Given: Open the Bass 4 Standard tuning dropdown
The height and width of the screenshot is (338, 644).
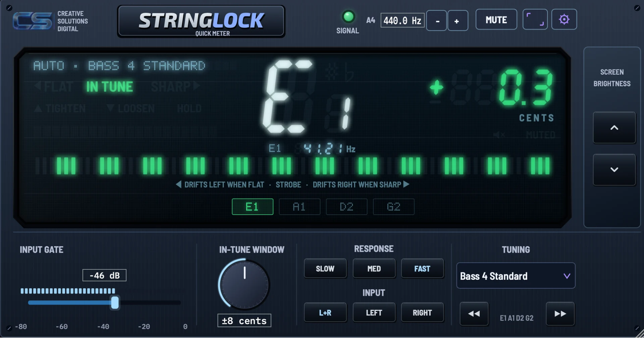Looking at the screenshot, I should (x=516, y=276).
